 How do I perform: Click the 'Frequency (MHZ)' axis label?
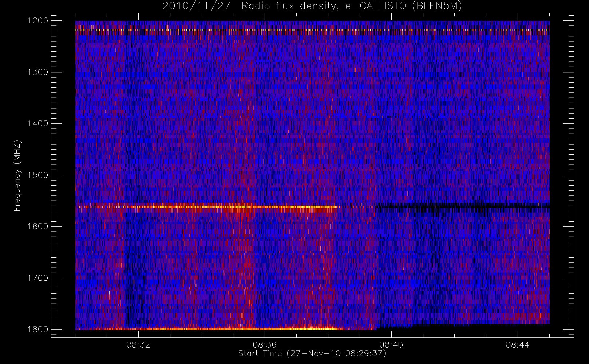coord(17,175)
